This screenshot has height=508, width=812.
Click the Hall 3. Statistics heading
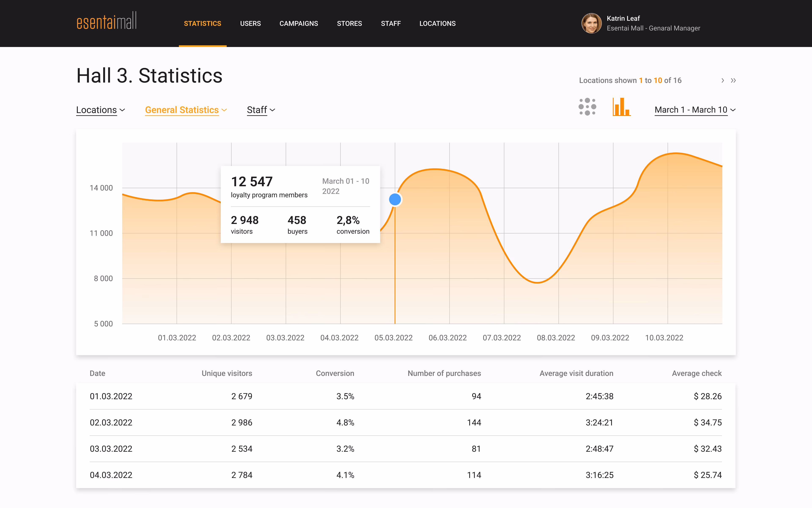tap(149, 76)
